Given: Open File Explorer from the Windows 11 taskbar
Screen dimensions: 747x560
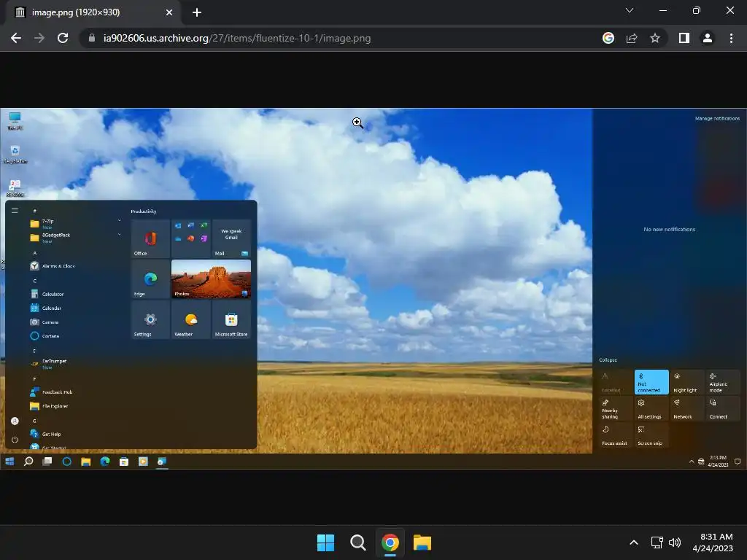Looking at the screenshot, I should tap(422, 542).
